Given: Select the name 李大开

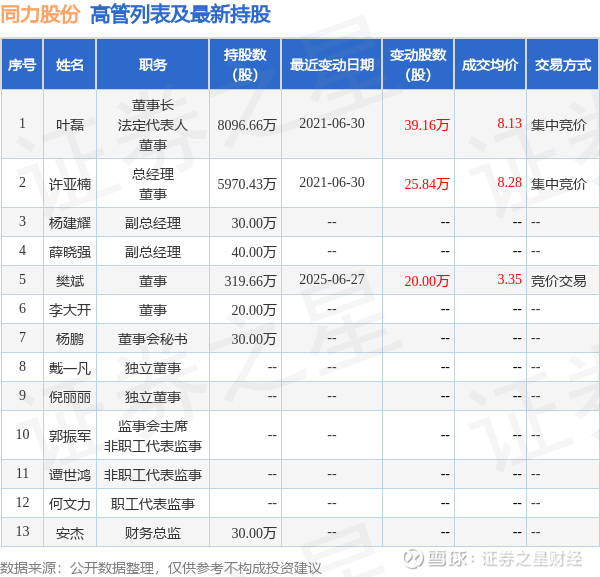Looking at the screenshot, I should click(x=70, y=310).
